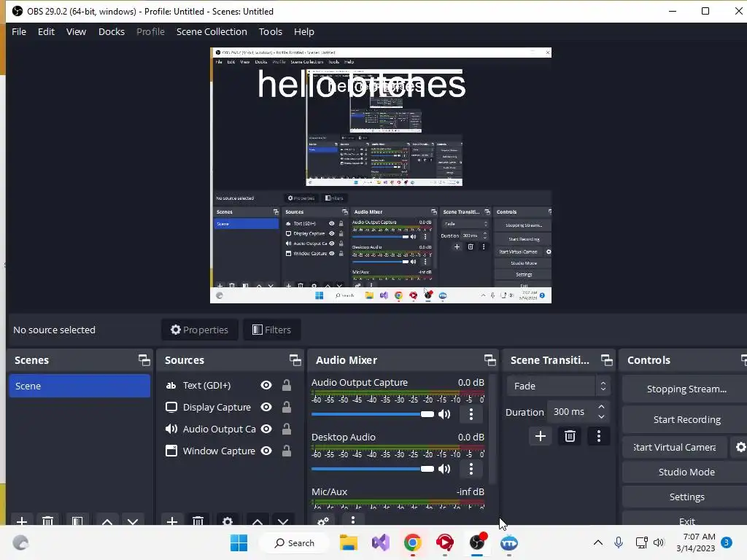Open Desktop Audio options dots

[x=471, y=469]
